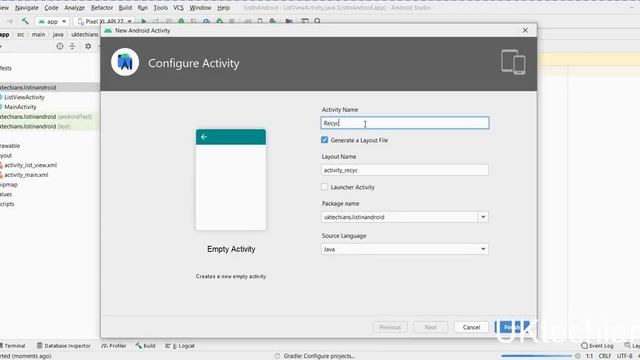Open the app run configuration dropdown
This screenshot has width=640, height=360.
[x=52, y=21]
